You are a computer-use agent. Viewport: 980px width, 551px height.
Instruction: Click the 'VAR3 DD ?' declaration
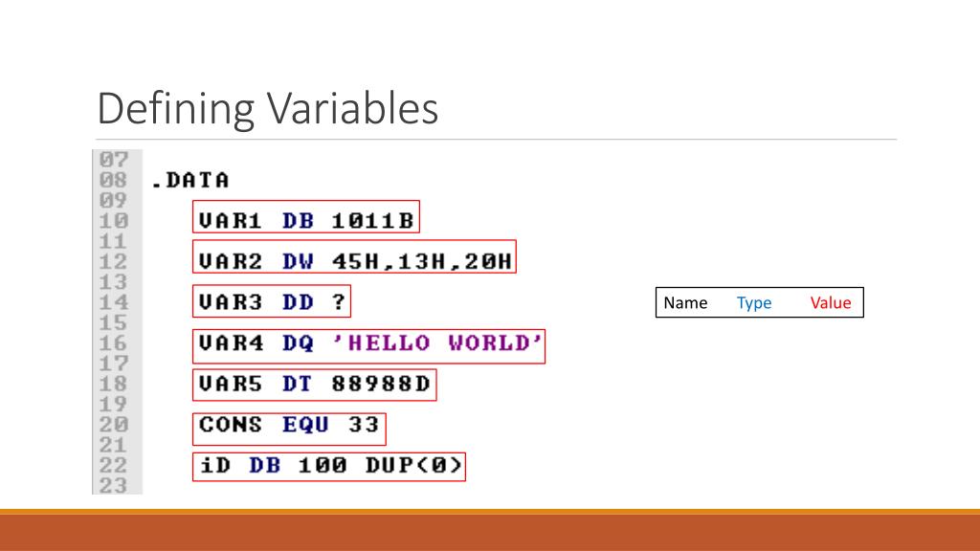coord(272,301)
